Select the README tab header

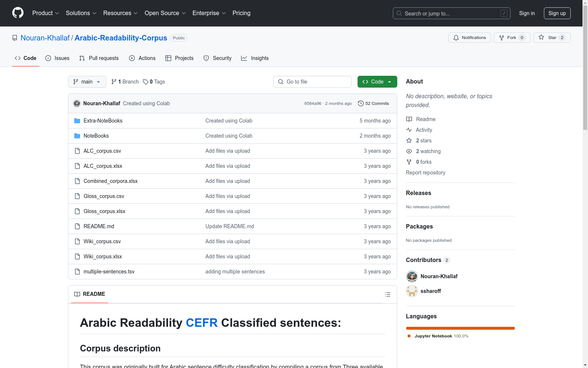[x=90, y=294]
